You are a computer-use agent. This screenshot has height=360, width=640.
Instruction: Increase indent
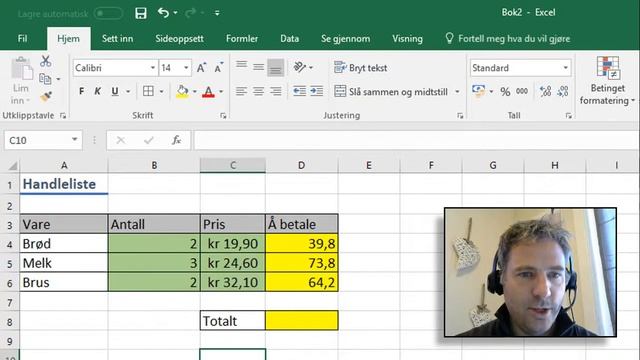[317, 91]
